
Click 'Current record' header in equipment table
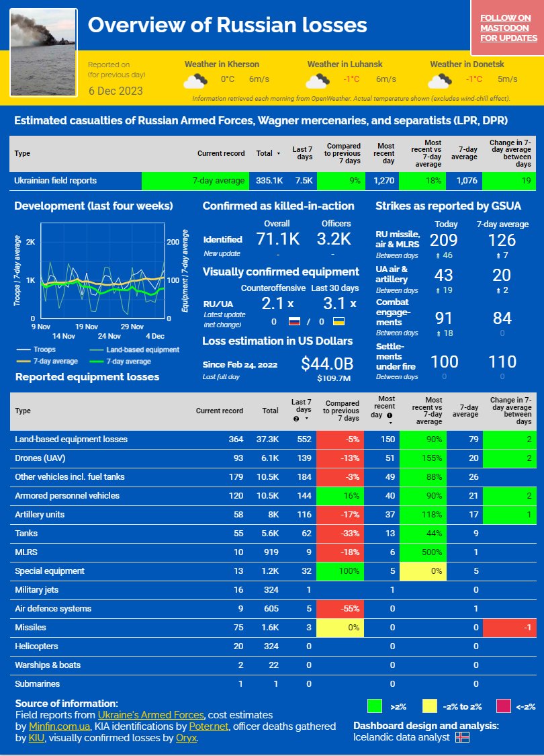pyautogui.click(x=219, y=411)
